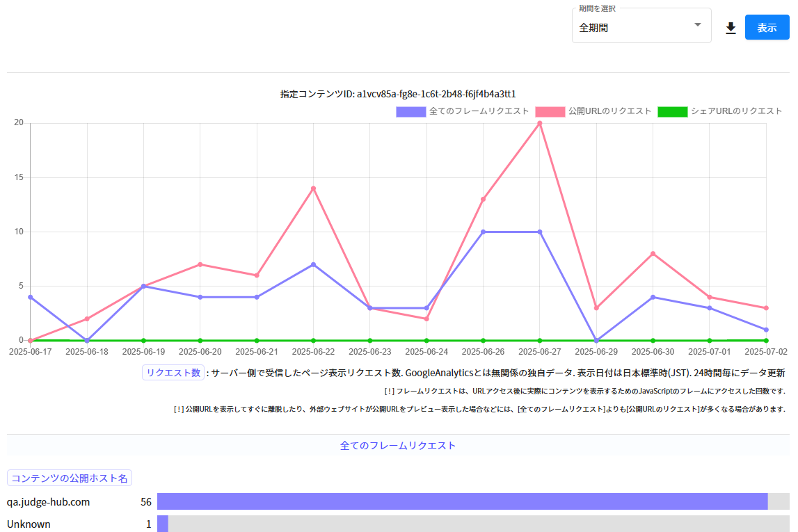Click the pink data point at 2025-06-29
798x532 pixels.
point(596,308)
